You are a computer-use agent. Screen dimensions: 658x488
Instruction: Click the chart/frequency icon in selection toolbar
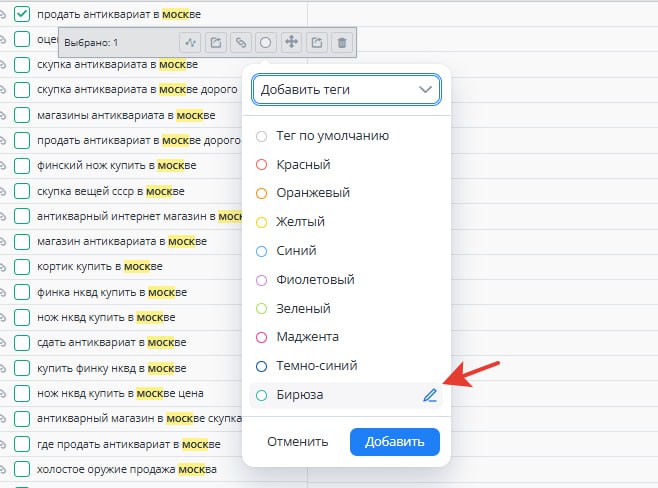tap(190, 42)
